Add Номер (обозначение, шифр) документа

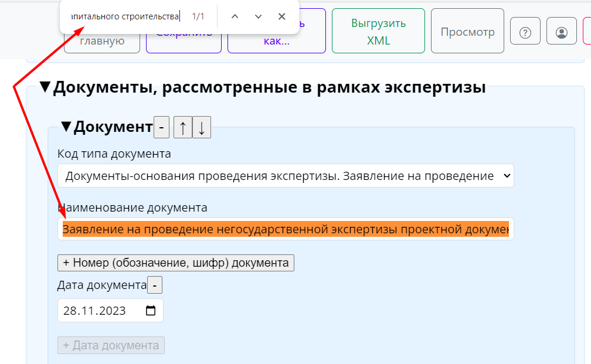(x=175, y=263)
